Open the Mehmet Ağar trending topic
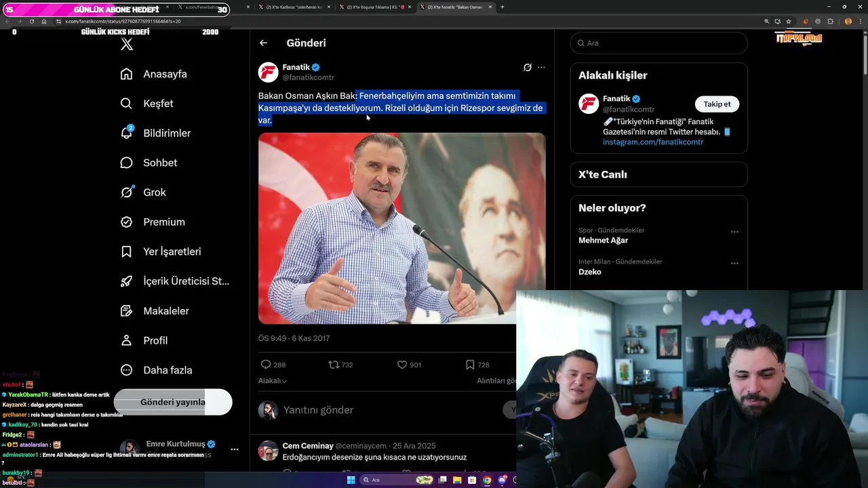The image size is (868, 488). 603,241
